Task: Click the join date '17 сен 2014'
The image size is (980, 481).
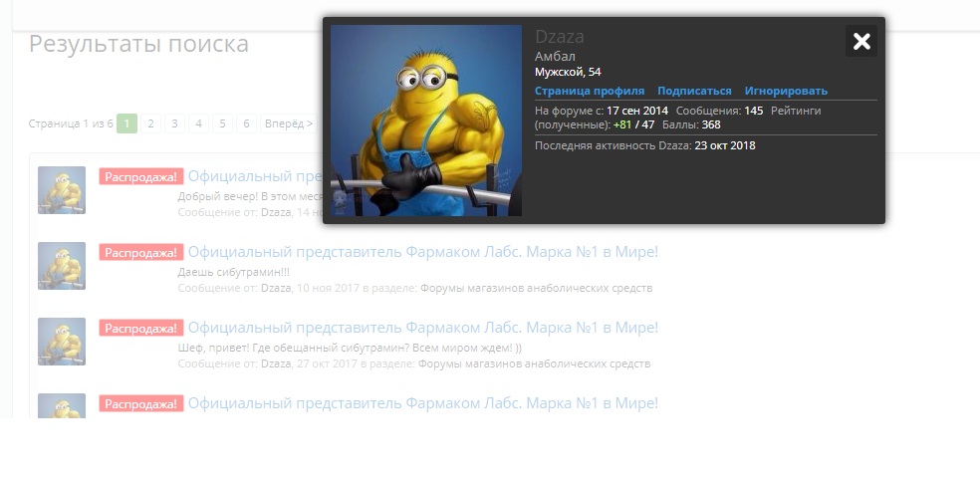Action: pyautogui.click(x=636, y=112)
